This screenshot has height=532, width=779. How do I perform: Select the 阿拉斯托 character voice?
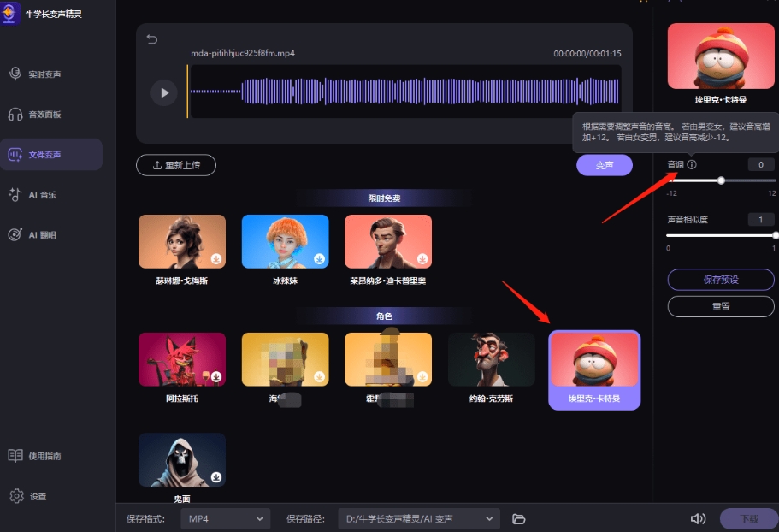(x=182, y=368)
